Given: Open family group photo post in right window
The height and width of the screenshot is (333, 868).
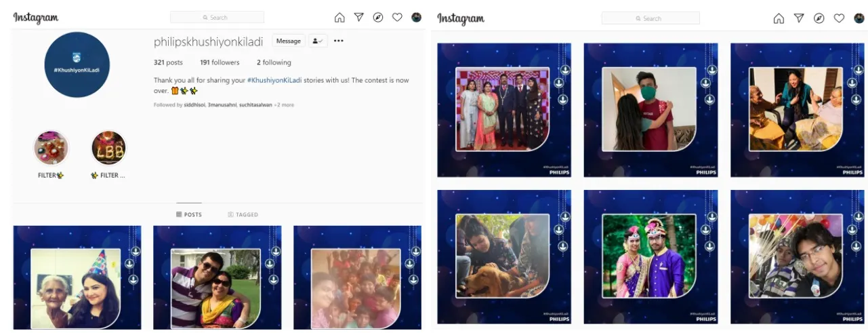Looking at the screenshot, I should [504, 110].
